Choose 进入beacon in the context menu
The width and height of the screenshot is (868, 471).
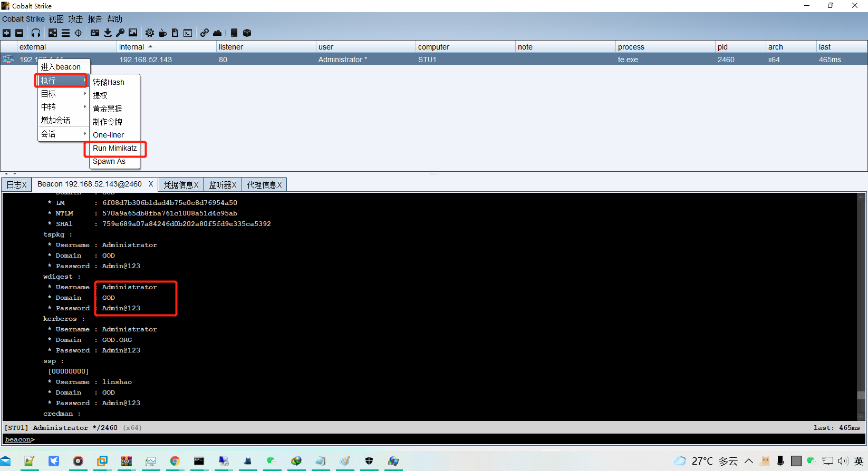tap(64, 67)
